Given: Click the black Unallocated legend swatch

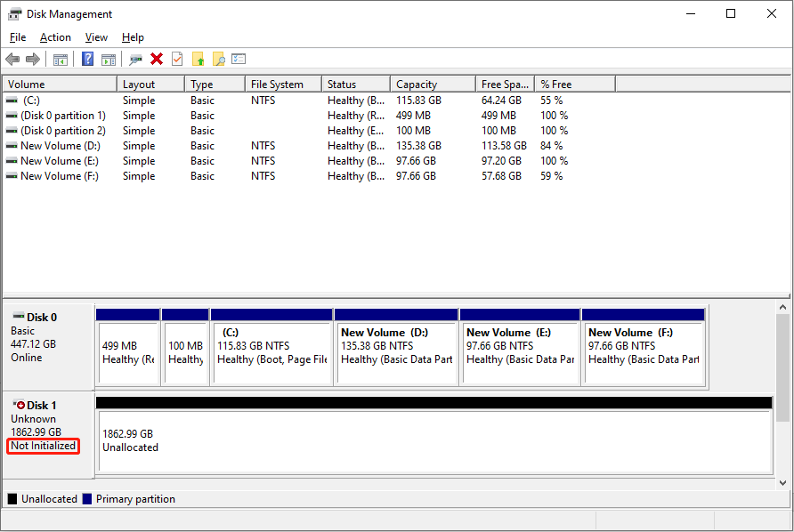Looking at the screenshot, I should (12, 499).
